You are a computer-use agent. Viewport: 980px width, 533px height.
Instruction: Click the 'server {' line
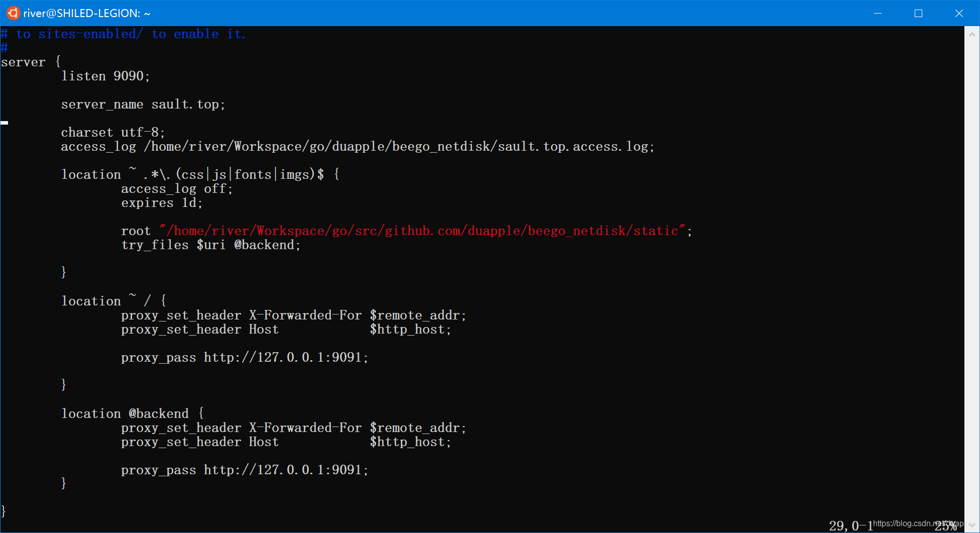[x=31, y=62]
